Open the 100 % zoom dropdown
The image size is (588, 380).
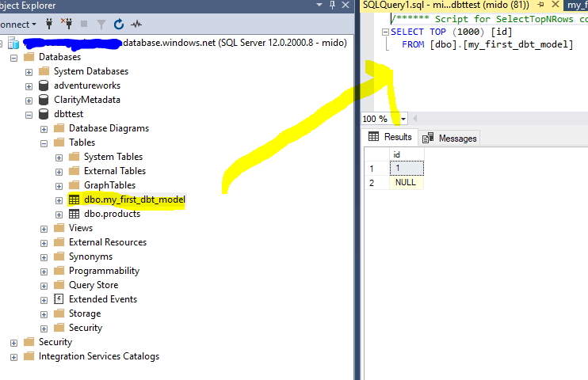point(403,119)
